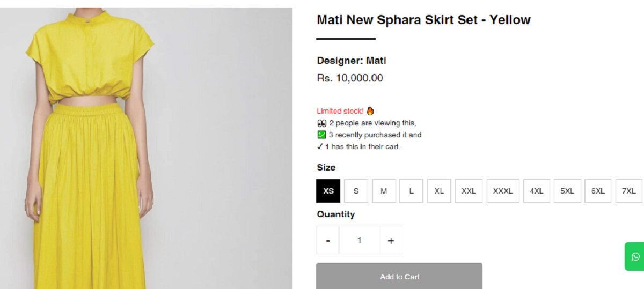Select size XXL
Screen dimensions: 644x289
(x=469, y=191)
